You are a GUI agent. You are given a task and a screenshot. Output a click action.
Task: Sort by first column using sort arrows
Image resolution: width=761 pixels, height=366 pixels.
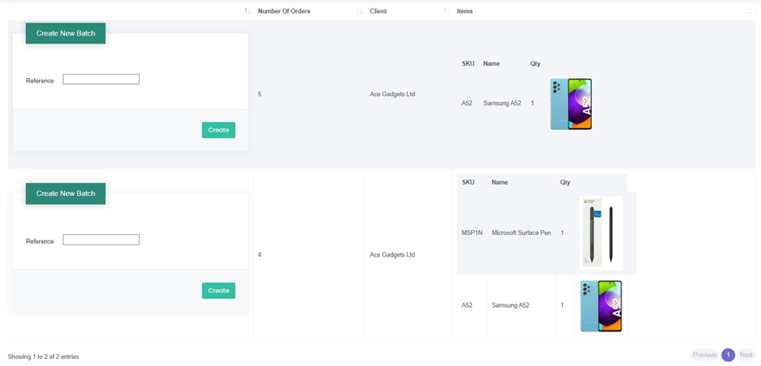click(x=247, y=11)
